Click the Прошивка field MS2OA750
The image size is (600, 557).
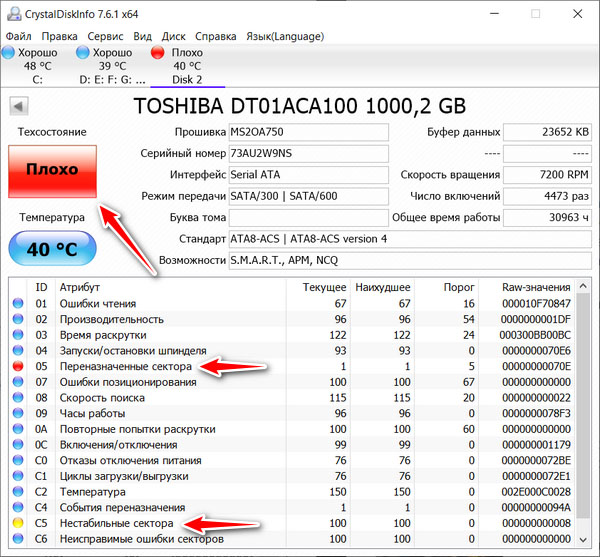click(x=308, y=132)
